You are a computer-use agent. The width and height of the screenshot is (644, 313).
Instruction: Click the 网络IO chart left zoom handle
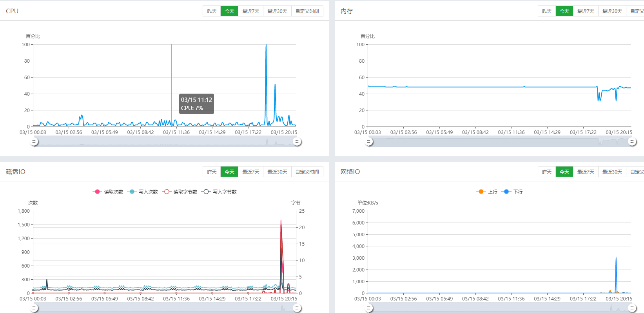click(369, 308)
